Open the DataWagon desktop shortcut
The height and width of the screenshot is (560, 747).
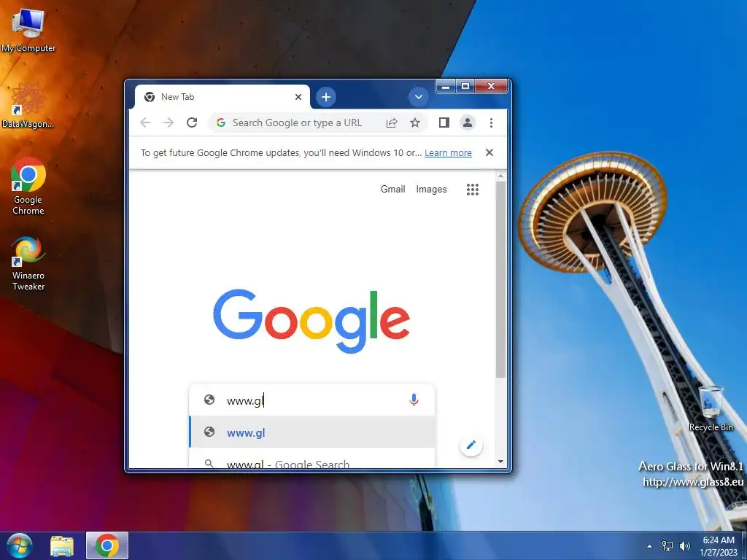[28, 106]
